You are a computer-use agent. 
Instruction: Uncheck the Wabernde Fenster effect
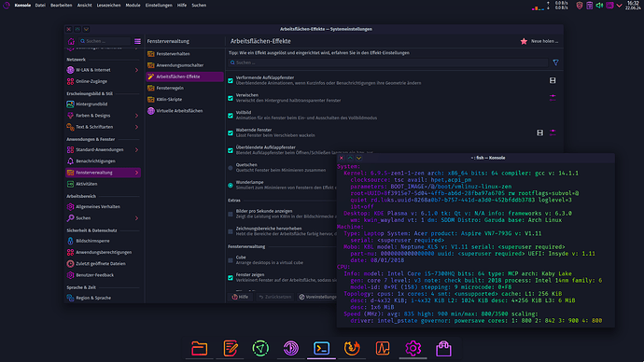pyautogui.click(x=231, y=133)
